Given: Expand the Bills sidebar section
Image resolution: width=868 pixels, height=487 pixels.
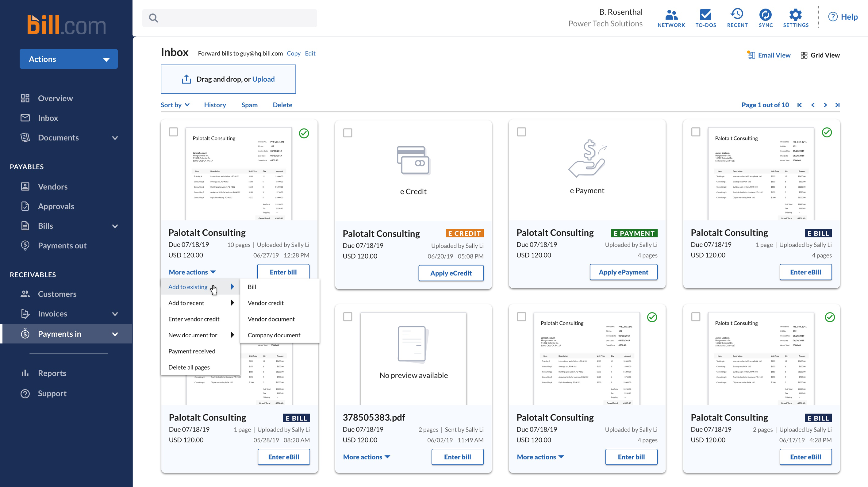Looking at the screenshot, I should click(x=115, y=226).
